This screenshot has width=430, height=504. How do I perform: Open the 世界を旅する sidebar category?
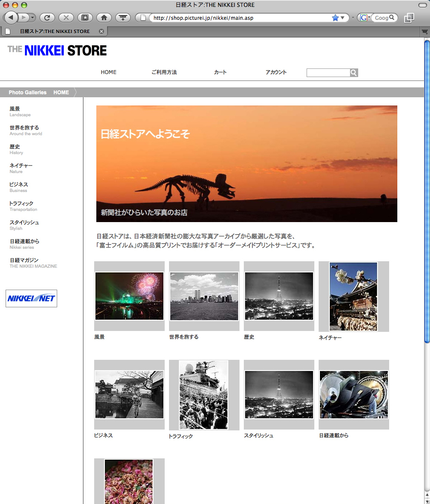point(26,130)
